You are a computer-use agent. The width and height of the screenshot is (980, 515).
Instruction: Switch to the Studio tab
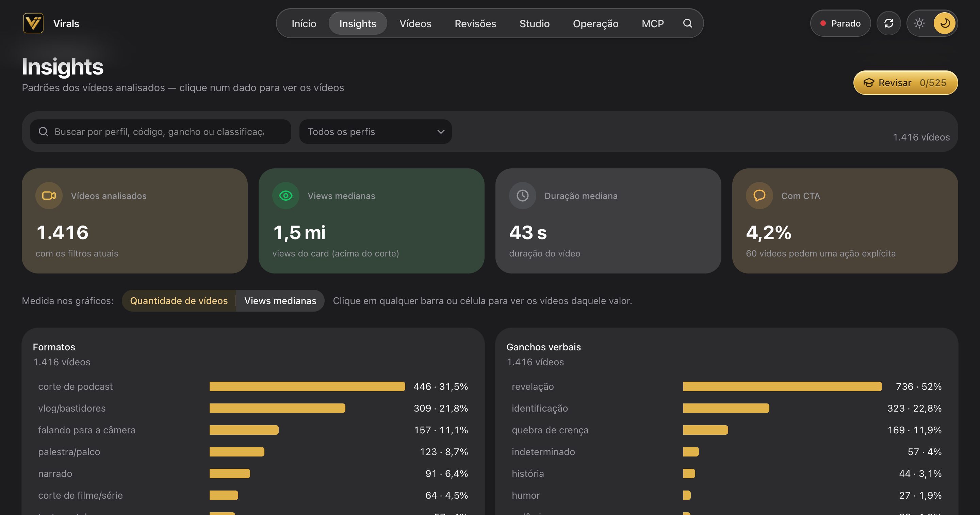[535, 23]
